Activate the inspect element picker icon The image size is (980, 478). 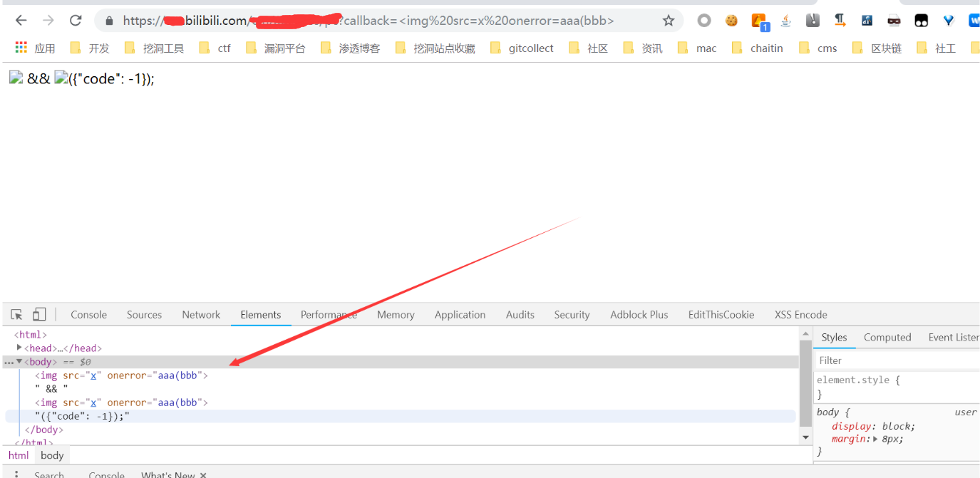tap(17, 314)
